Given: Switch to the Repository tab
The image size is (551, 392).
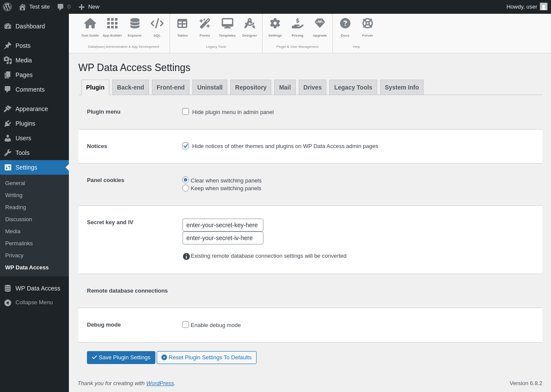Looking at the screenshot, I should tap(251, 87).
